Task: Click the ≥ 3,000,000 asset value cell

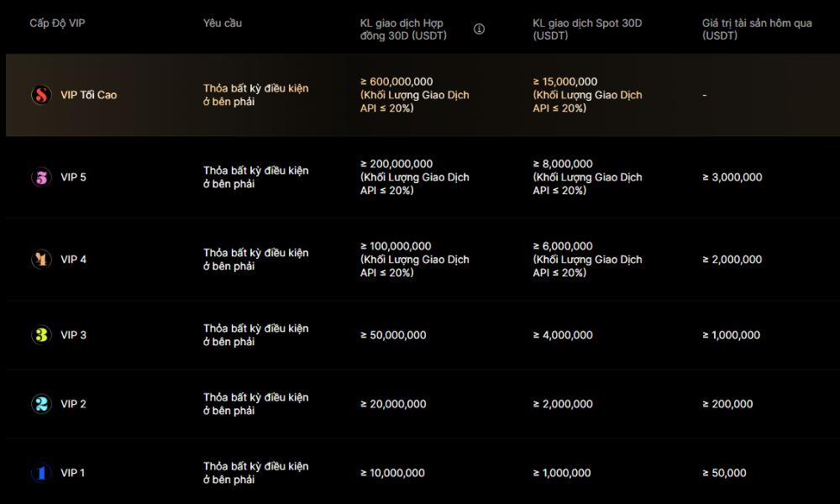Action: 732,177
